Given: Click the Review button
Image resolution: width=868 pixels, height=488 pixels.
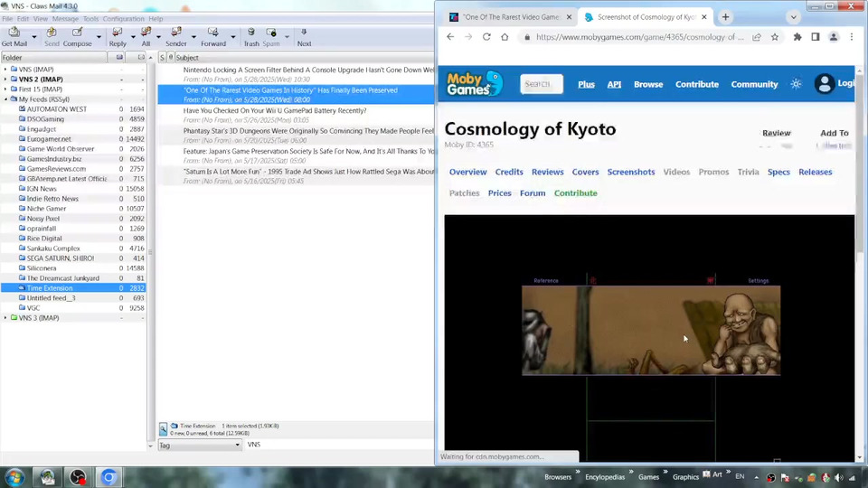Looking at the screenshot, I should (776, 133).
